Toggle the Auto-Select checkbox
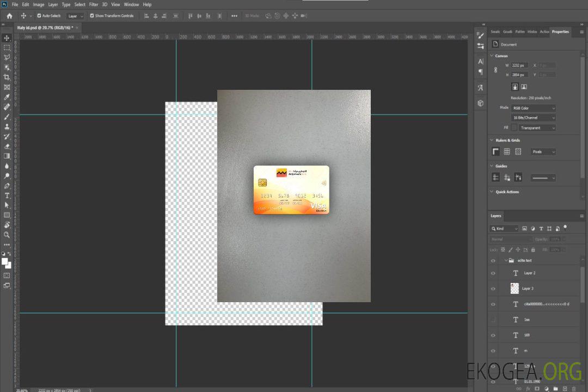Screen dimensions: 588x392 (39, 16)
